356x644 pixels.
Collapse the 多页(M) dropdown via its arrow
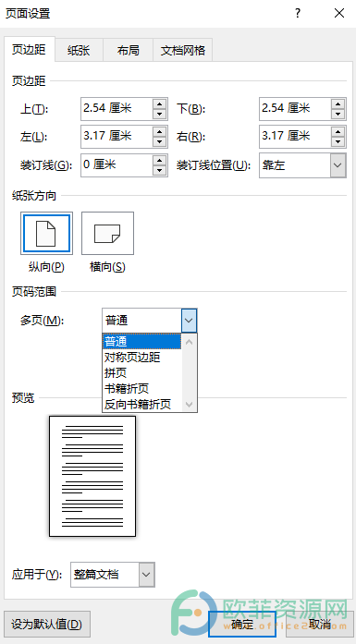(189, 321)
